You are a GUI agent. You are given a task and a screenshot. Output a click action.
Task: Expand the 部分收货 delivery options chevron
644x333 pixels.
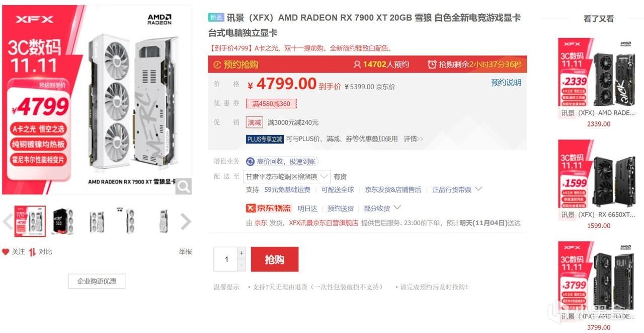point(397,208)
